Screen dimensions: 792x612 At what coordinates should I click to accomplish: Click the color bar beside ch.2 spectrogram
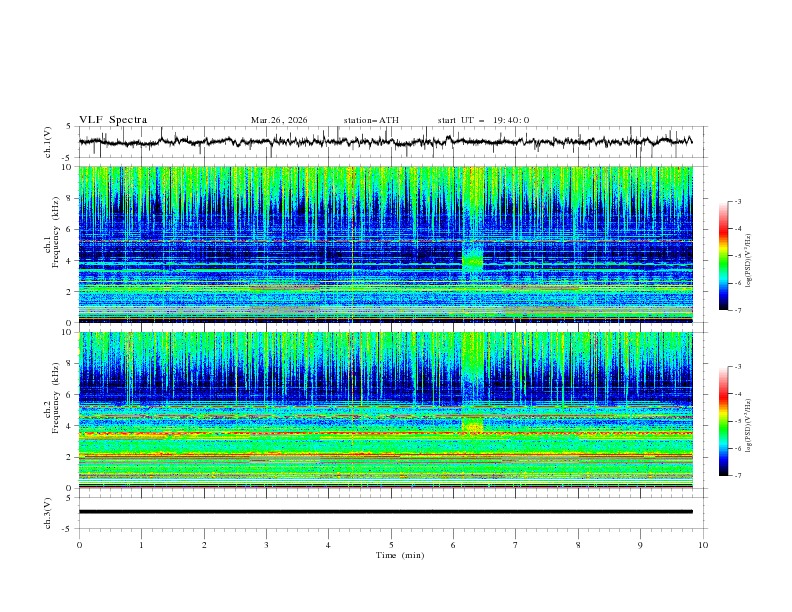pos(723,421)
